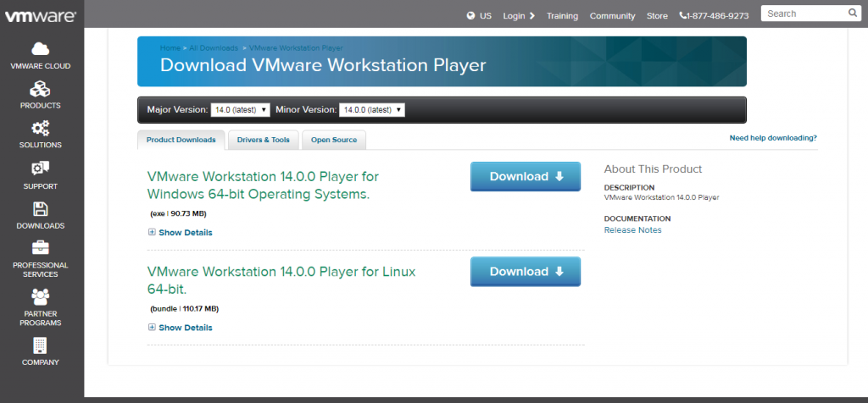Switch to the Drivers & Tools tab
The width and height of the screenshot is (868, 403).
[264, 140]
